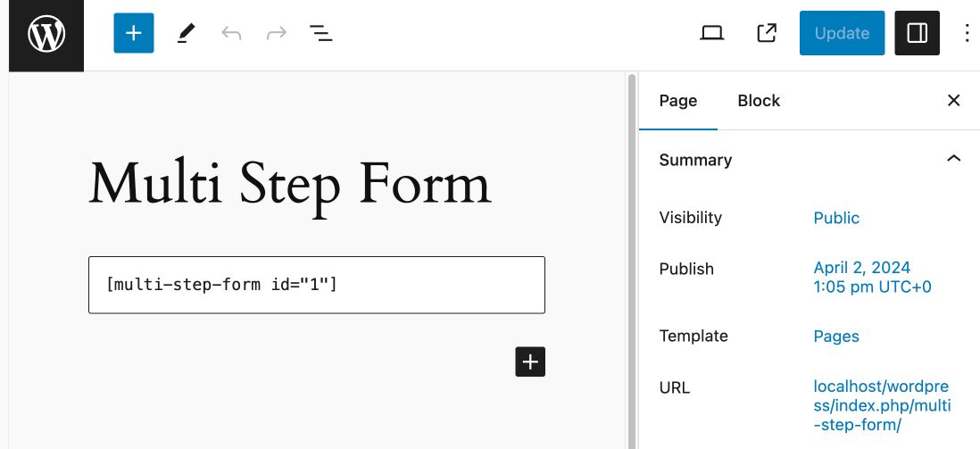Change visibility from Public

tap(836, 218)
